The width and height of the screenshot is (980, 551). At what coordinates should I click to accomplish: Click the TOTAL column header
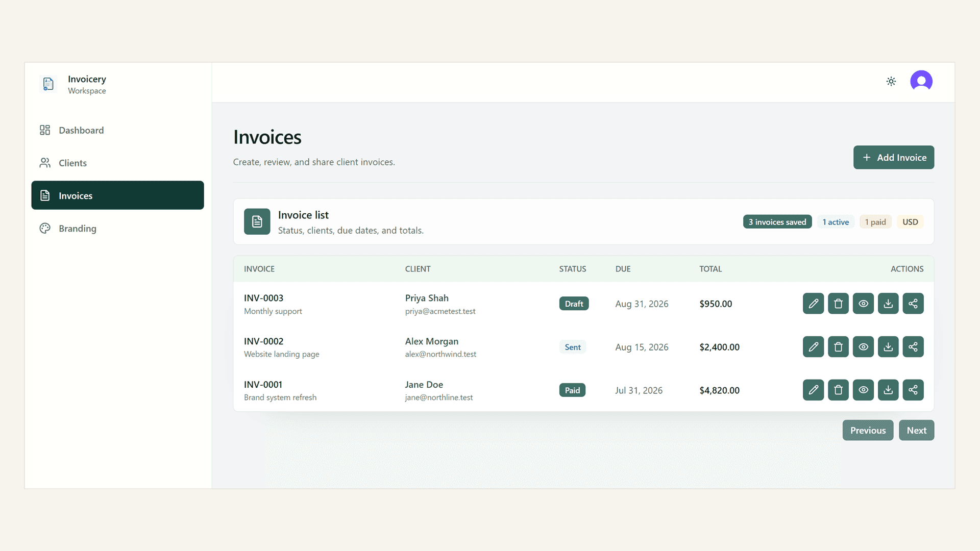click(710, 269)
